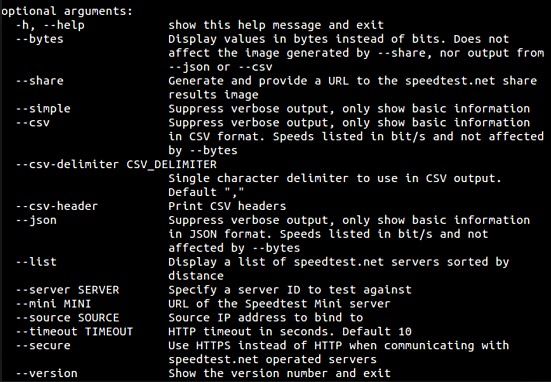Click the --secure flag
Image resolution: width=551 pixels, height=382 pixels.
[x=43, y=345]
